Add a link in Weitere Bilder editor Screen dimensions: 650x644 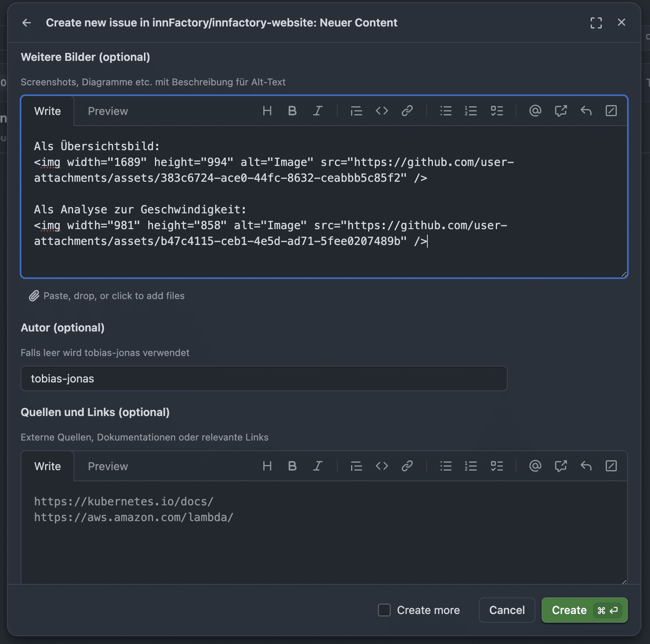click(x=407, y=111)
